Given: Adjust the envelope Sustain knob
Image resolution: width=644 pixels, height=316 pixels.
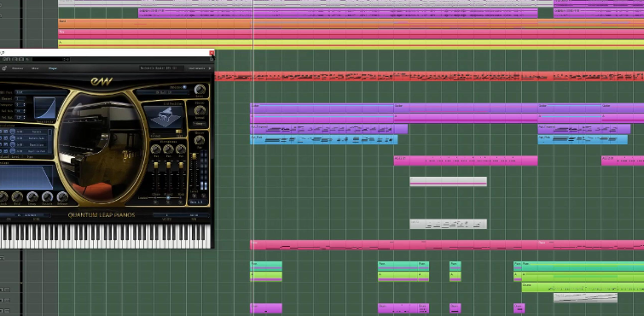Looking at the screenshot, I should coord(48,196).
